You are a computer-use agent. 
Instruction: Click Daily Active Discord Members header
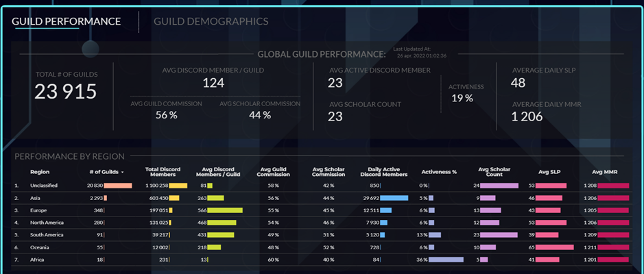click(x=383, y=172)
